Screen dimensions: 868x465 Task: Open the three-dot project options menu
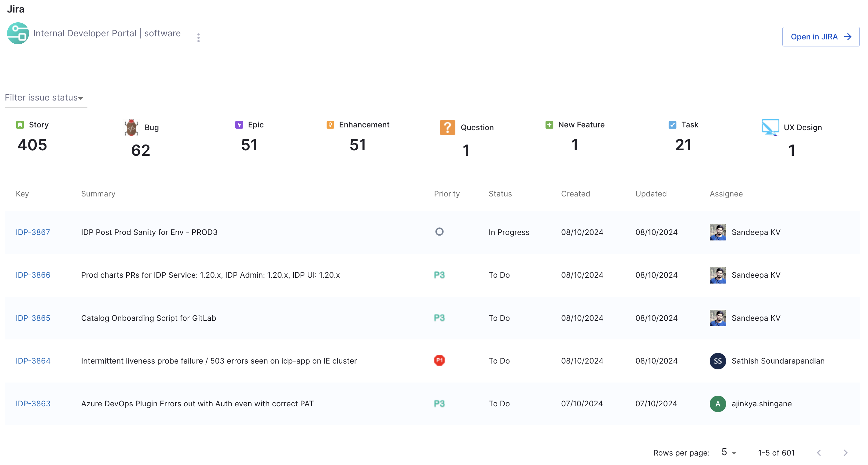coord(198,38)
